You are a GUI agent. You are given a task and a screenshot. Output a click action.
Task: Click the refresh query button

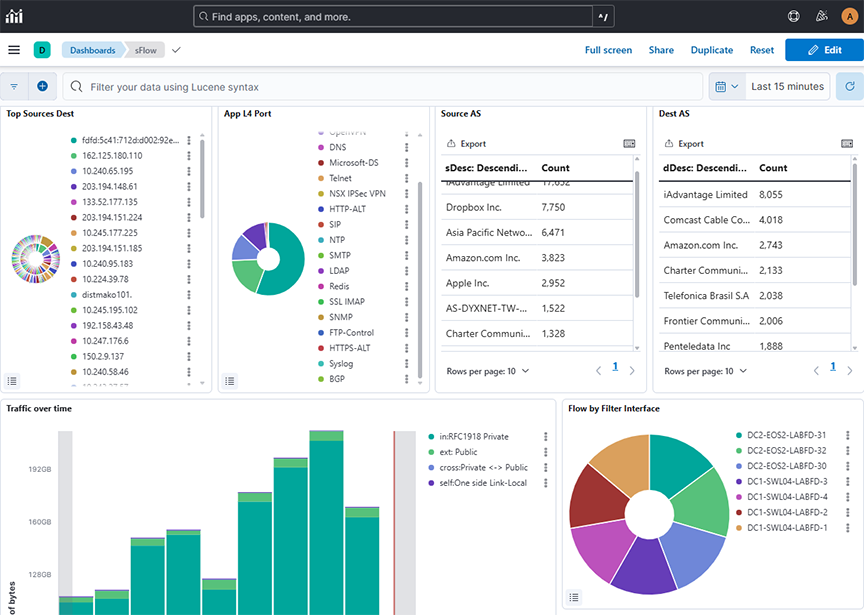[849, 87]
